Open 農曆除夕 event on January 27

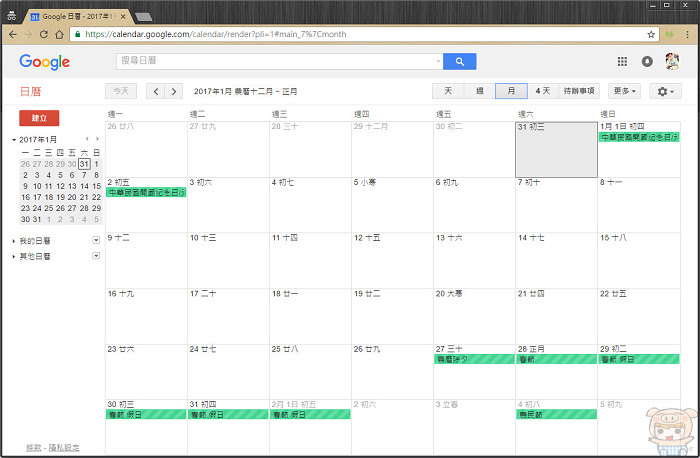tap(474, 359)
